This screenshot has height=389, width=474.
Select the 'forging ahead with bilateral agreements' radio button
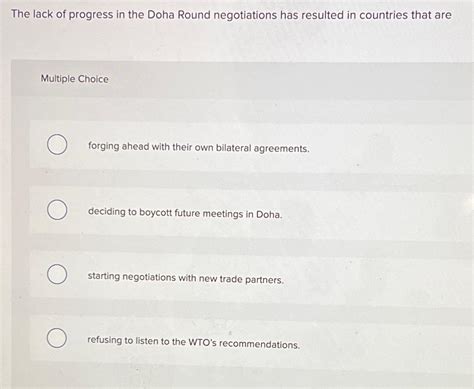(57, 145)
